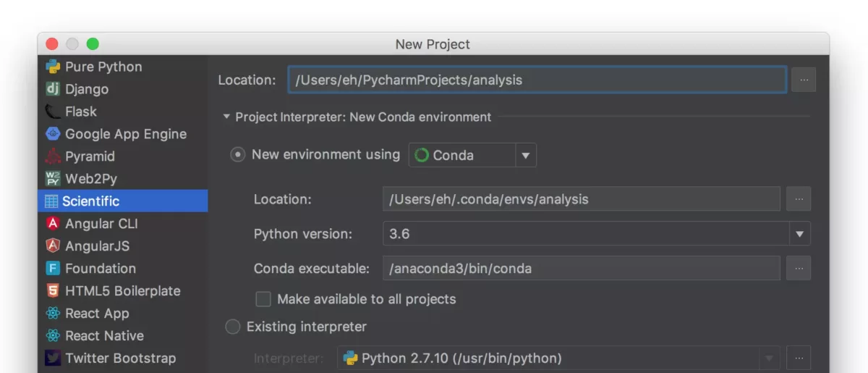Open the Python version dropdown arrow
868x373 pixels.
click(x=799, y=234)
